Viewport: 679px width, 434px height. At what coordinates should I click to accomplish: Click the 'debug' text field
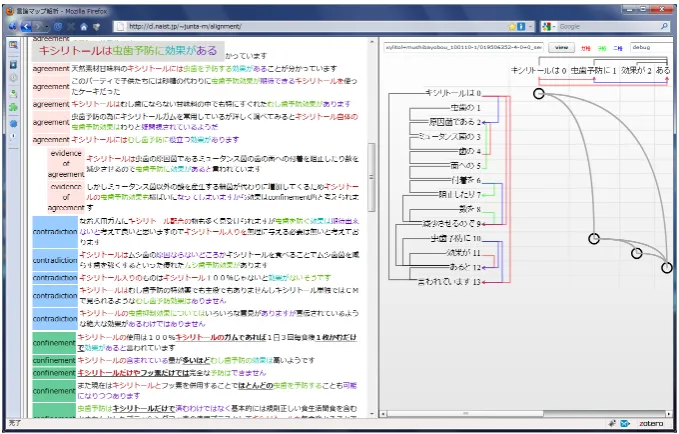pyautogui.click(x=651, y=47)
